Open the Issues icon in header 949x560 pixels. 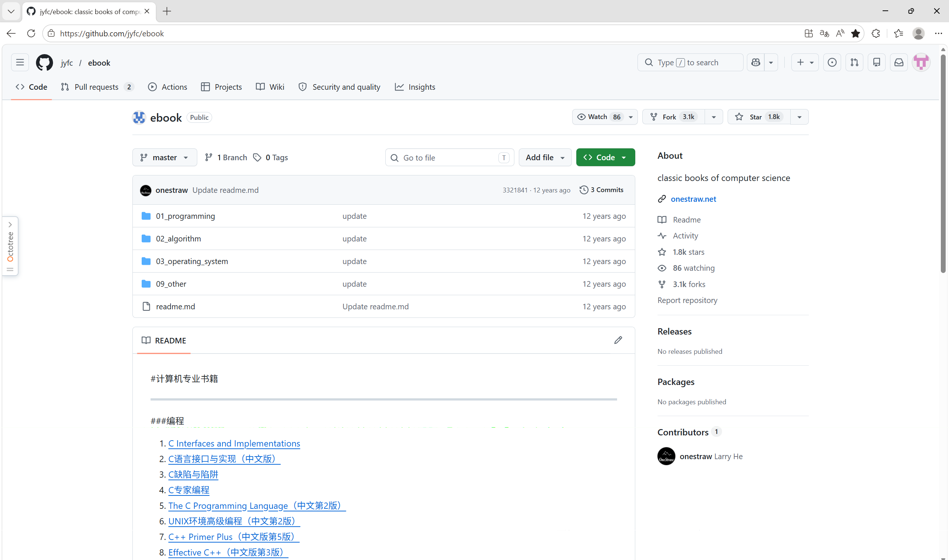coord(832,63)
